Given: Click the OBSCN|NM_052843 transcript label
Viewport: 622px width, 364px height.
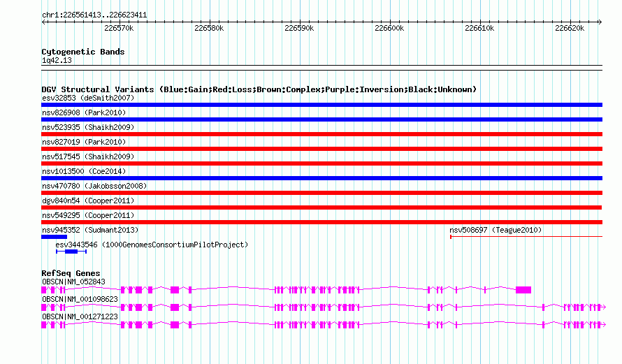Looking at the screenshot, I should [73, 282].
